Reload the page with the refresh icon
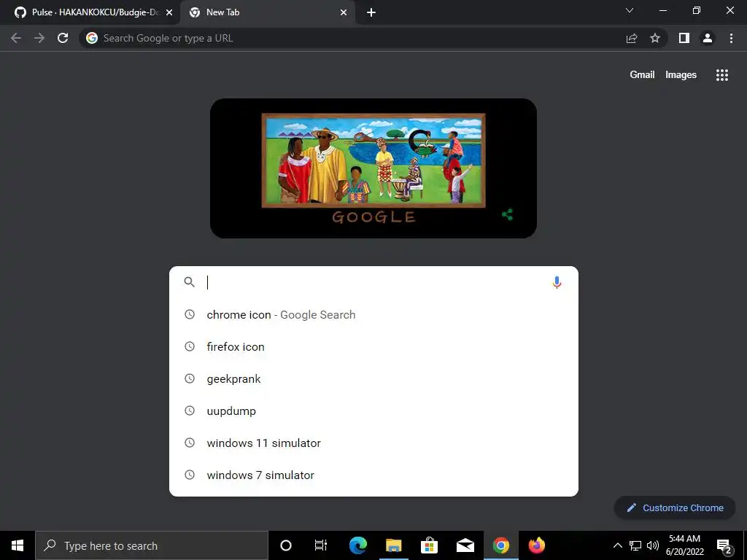Viewport: 747px width, 560px height. (x=63, y=38)
